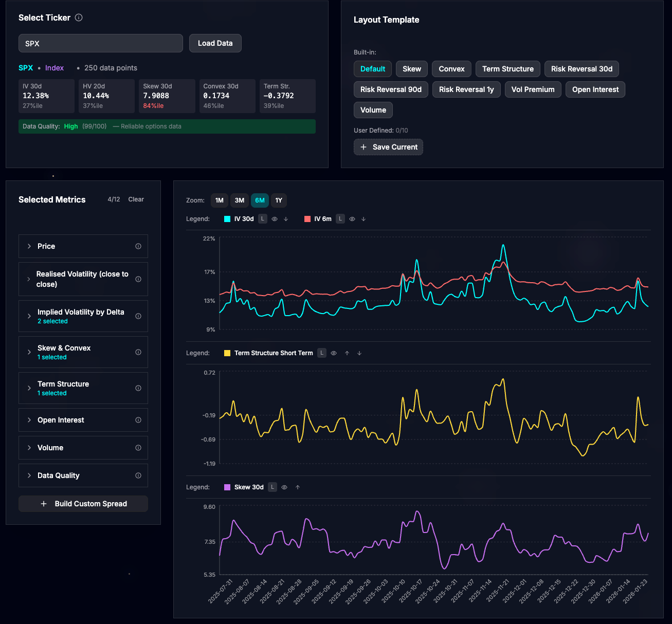Hide the IV 6m series via eye
This screenshot has width=672, height=624.
click(x=352, y=219)
